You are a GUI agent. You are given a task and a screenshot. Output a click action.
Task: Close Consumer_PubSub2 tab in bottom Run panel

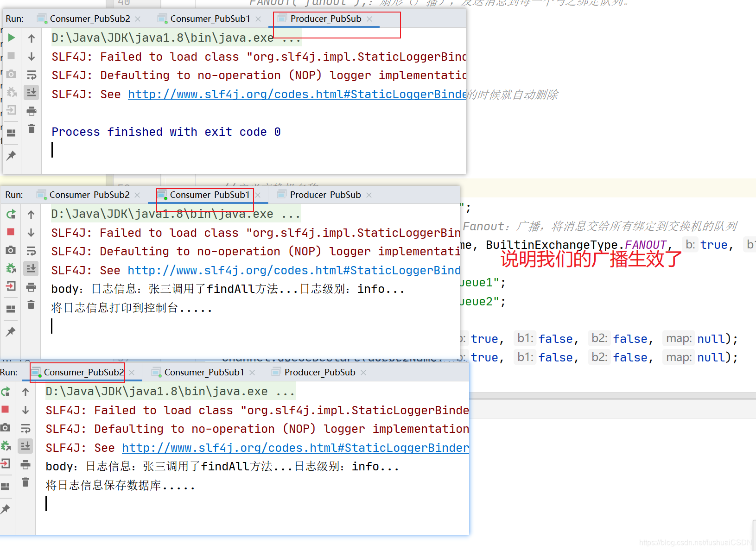pyautogui.click(x=132, y=373)
